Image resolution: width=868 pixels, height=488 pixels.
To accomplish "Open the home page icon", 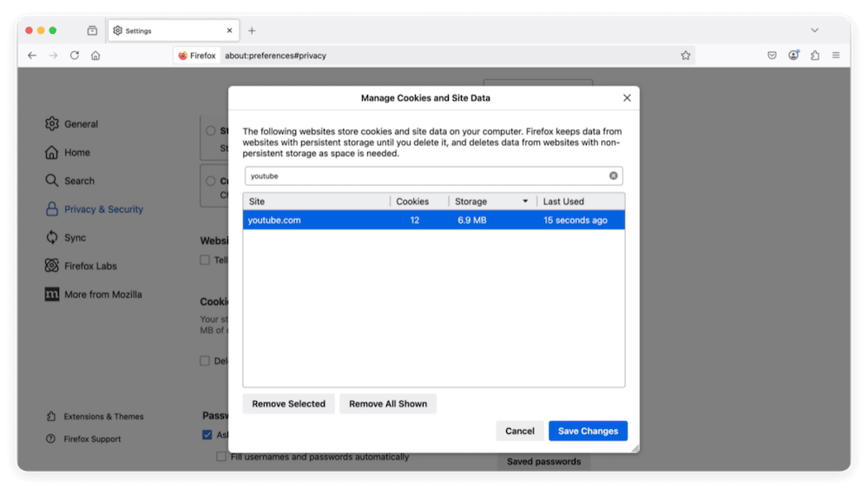I will tap(95, 56).
